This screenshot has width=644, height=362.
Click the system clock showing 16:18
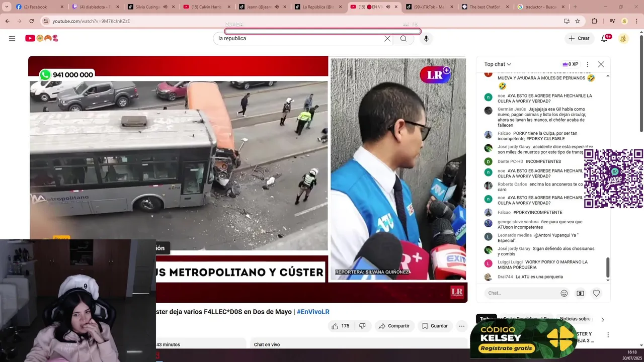click(632, 352)
